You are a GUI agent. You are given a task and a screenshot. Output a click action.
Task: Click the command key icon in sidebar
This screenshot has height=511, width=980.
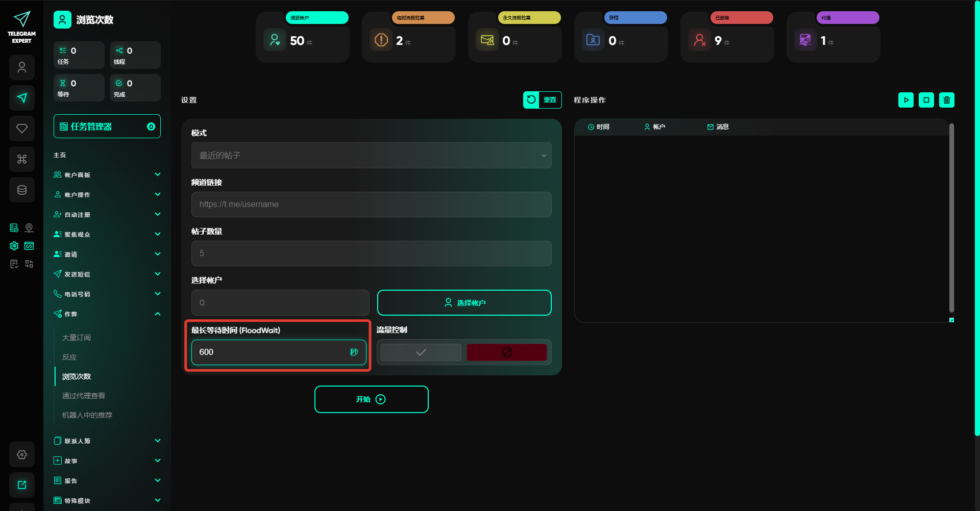coord(22,159)
